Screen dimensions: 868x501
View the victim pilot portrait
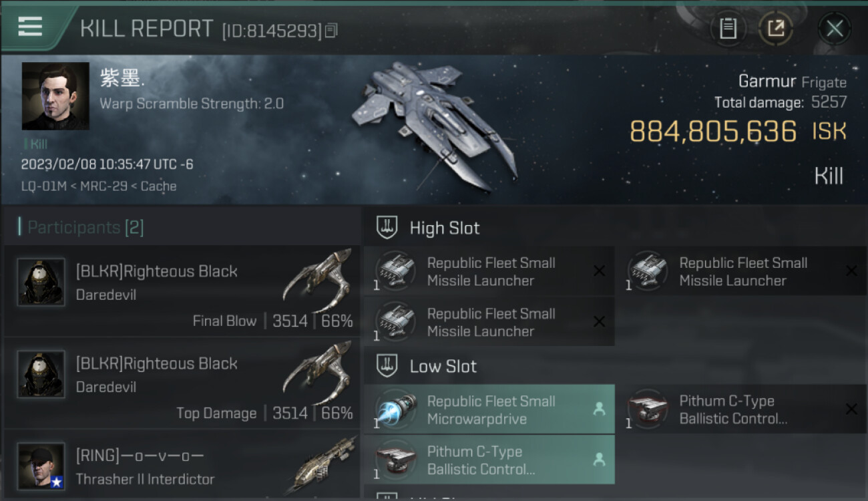[x=55, y=96]
